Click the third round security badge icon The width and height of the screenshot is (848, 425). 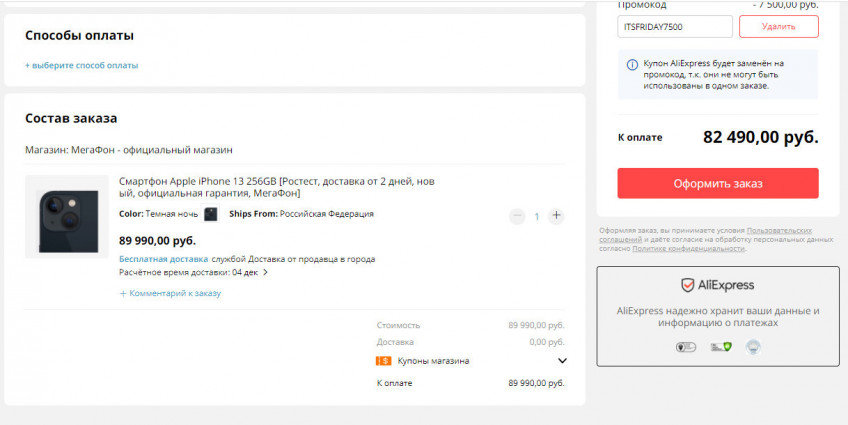pyautogui.click(x=753, y=347)
